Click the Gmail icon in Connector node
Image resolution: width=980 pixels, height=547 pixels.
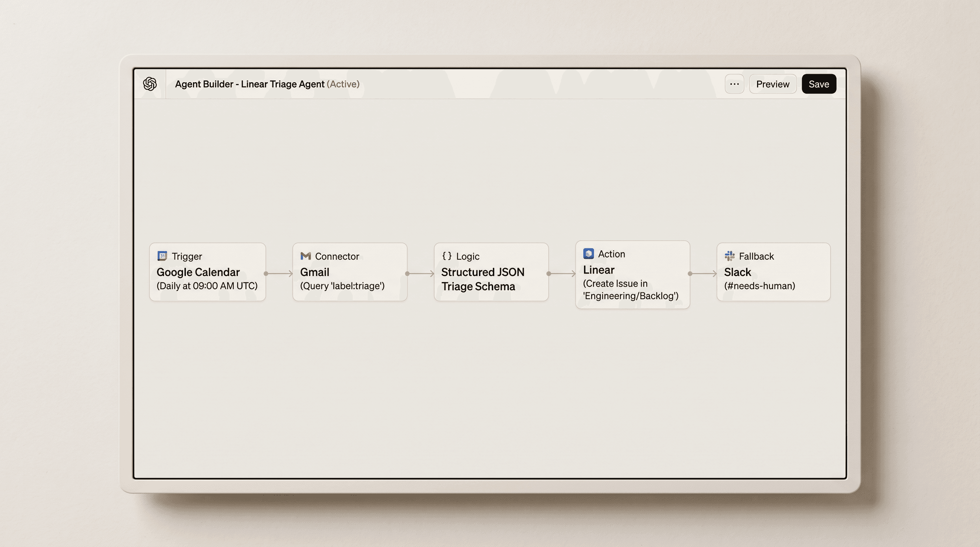click(x=306, y=256)
